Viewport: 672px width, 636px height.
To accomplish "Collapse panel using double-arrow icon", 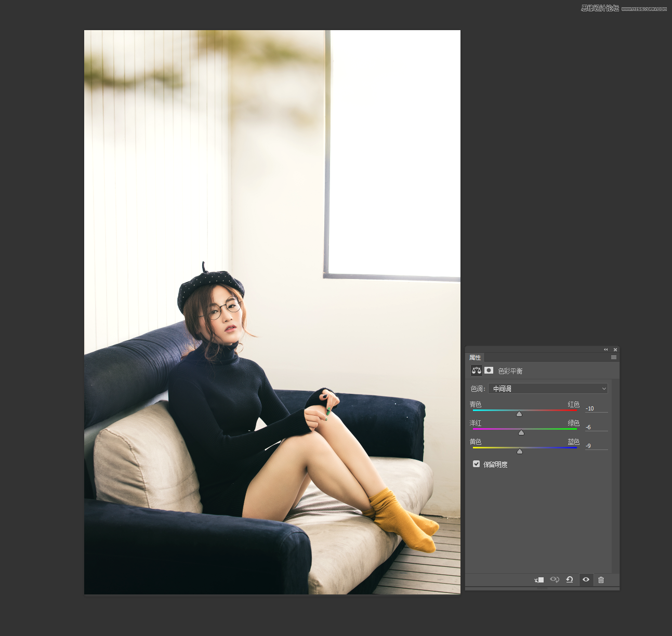I will click(x=605, y=350).
